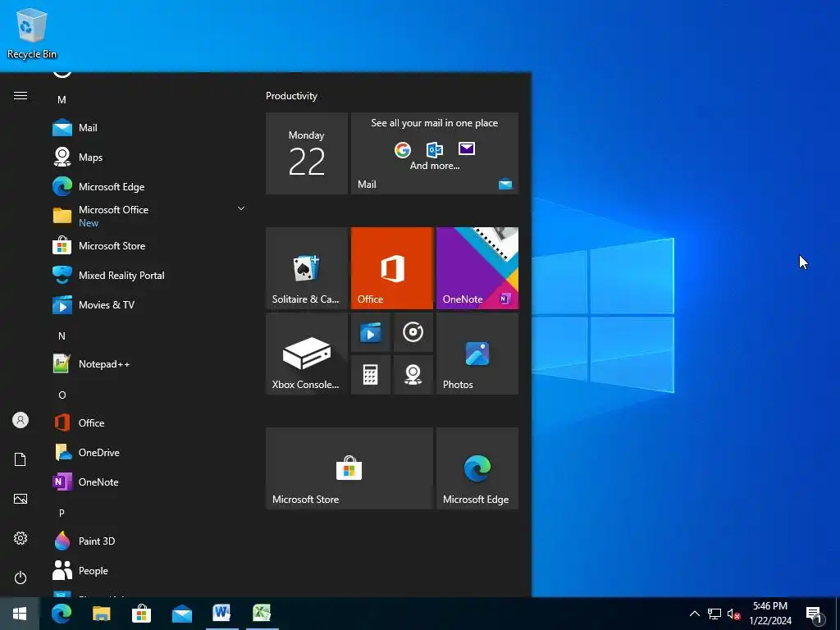Open the purple OneNote tile
840x630 pixels.
click(x=477, y=268)
